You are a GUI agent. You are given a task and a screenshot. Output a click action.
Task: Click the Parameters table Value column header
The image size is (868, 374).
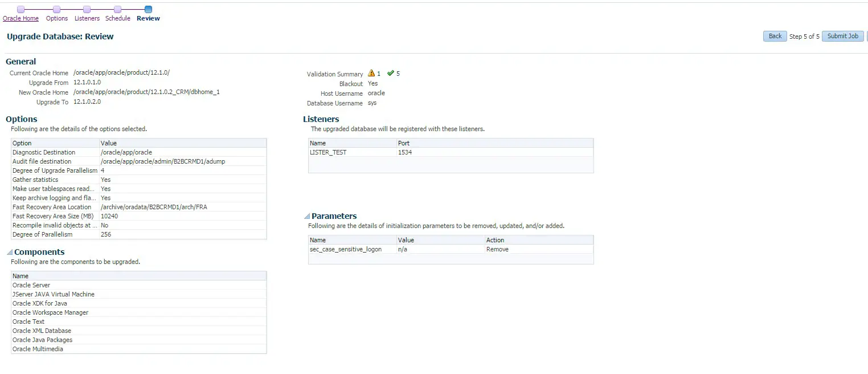click(441, 240)
